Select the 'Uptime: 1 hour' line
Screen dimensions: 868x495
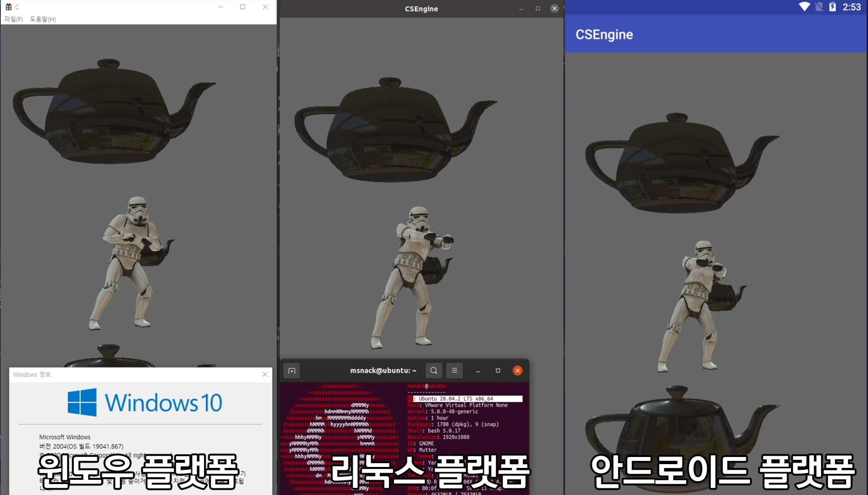(428, 418)
